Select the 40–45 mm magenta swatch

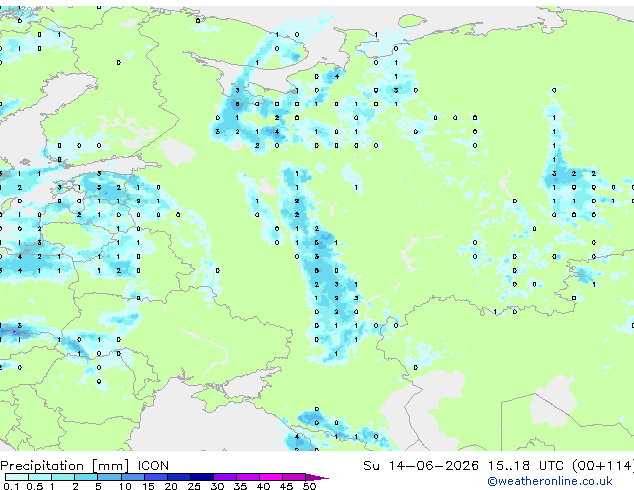271,477
